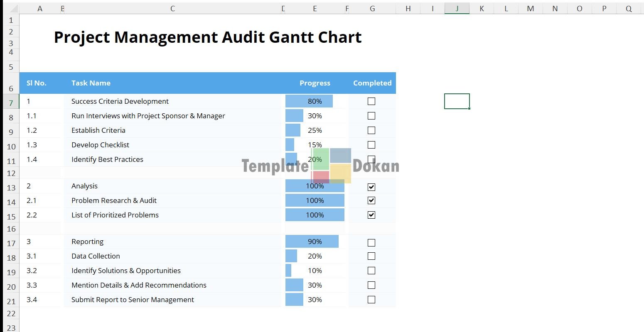Tick the Data Collection completed checkbox
The width and height of the screenshot is (644, 332).
point(371,256)
